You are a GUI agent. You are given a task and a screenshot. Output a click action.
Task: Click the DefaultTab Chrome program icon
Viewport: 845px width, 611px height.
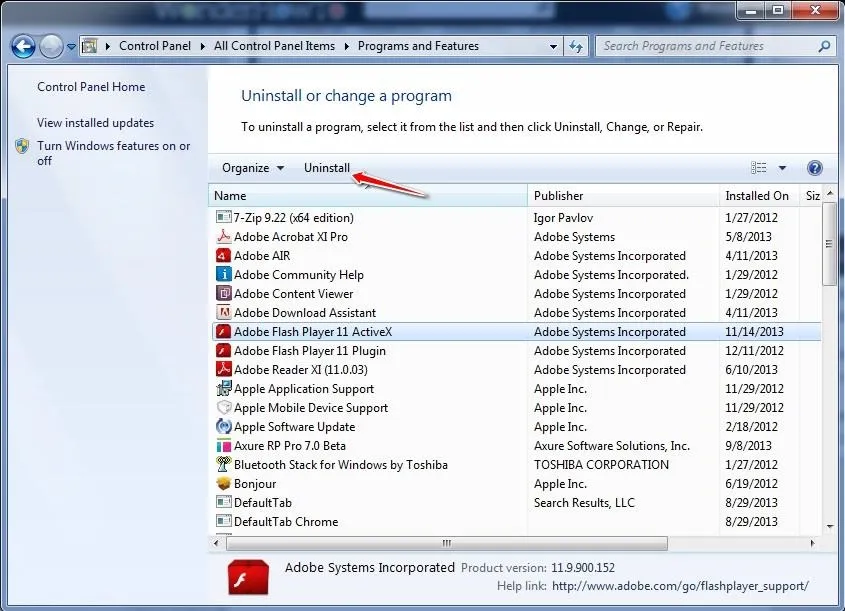point(223,521)
